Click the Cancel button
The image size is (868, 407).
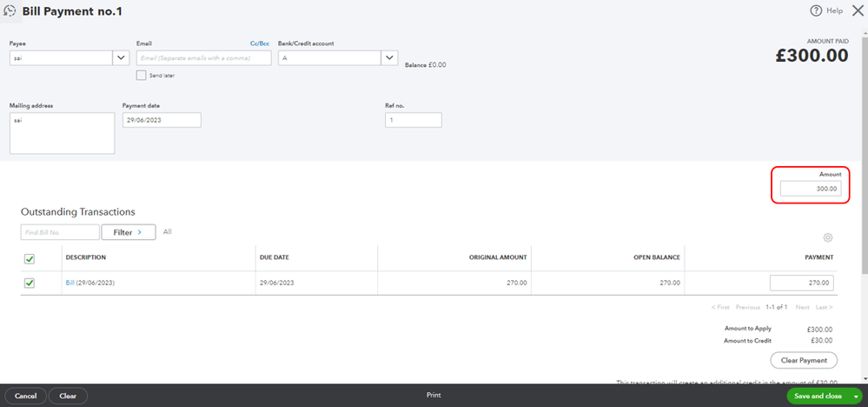click(25, 396)
